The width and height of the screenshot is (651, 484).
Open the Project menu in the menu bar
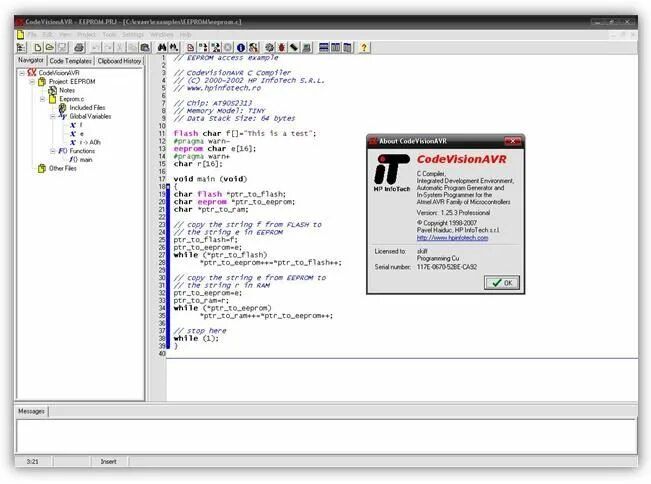[86, 34]
